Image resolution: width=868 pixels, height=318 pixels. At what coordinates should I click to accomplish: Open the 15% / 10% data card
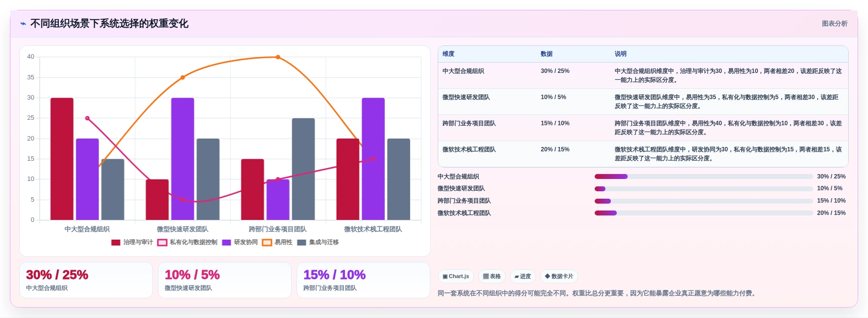click(363, 280)
